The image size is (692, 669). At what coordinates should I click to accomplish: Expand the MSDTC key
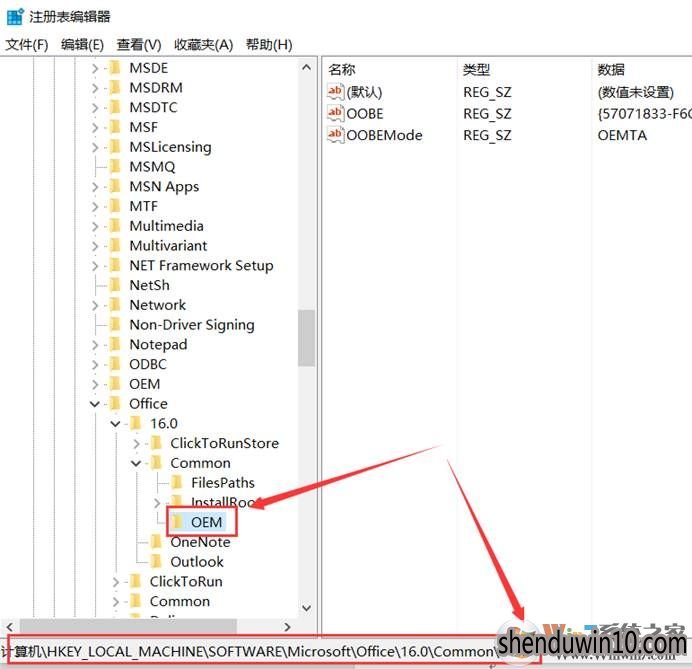(95, 108)
